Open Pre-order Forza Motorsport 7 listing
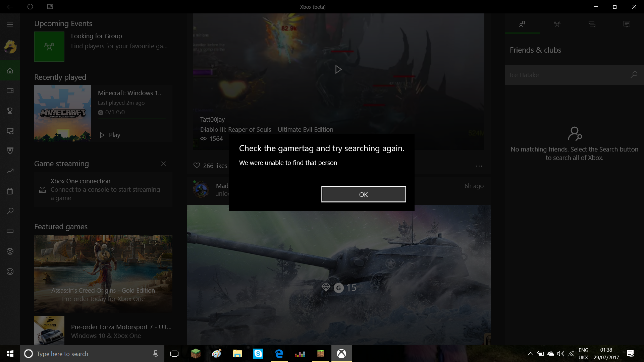The image size is (644, 362). click(103, 331)
